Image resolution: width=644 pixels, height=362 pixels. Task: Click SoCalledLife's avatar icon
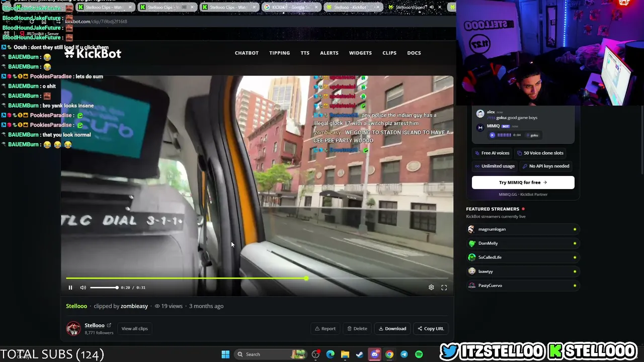coord(471,257)
